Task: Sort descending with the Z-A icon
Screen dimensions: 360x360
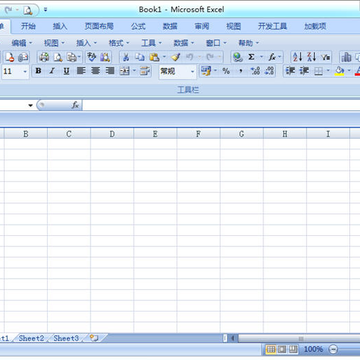Action: tap(311, 57)
